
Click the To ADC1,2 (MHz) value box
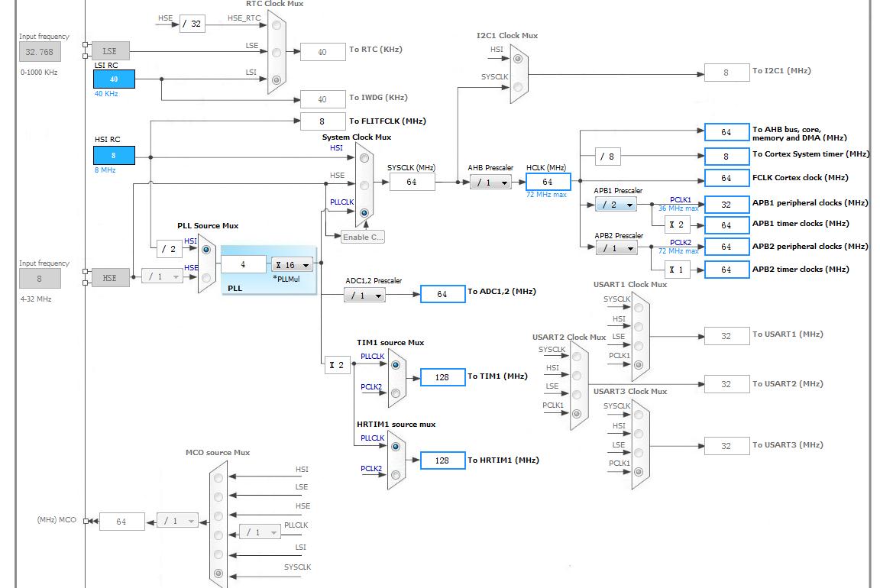pos(442,294)
